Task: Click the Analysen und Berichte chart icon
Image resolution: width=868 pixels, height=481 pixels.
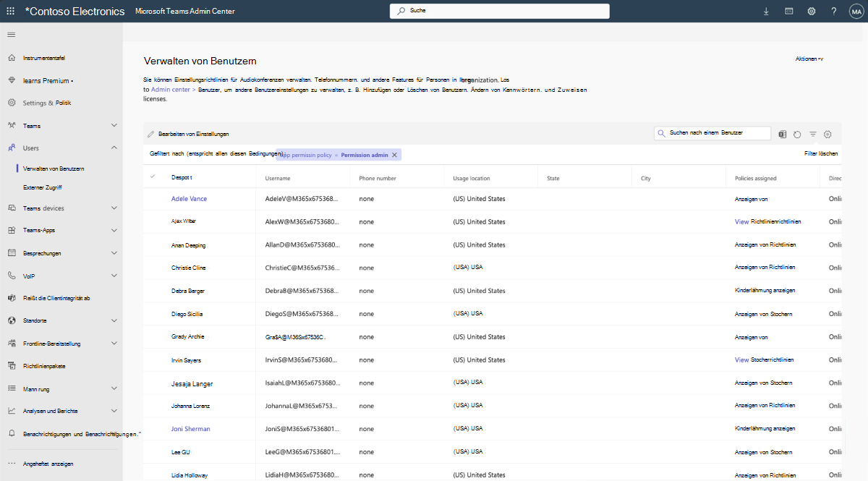Action: [x=11, y=411]
